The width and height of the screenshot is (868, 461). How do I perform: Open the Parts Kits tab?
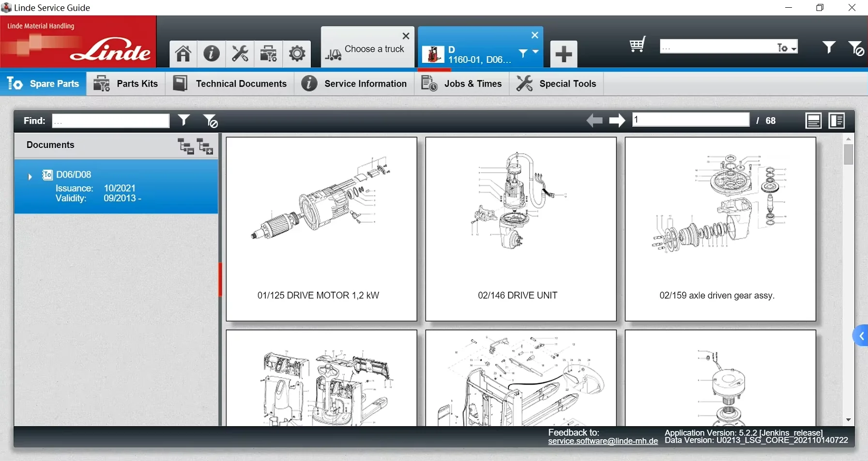(x=126, y=84)
